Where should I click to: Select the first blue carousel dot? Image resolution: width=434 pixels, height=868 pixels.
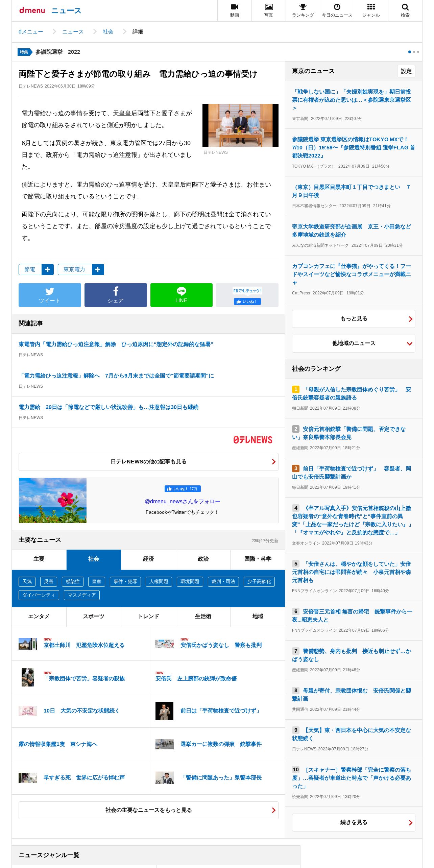point(410,52)
